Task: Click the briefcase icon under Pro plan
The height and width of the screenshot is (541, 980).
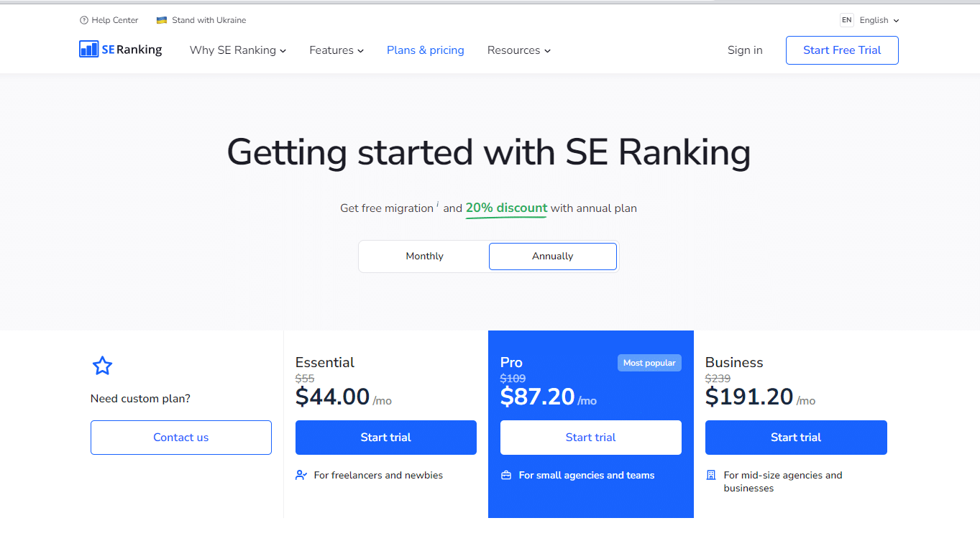Action: 506,475
